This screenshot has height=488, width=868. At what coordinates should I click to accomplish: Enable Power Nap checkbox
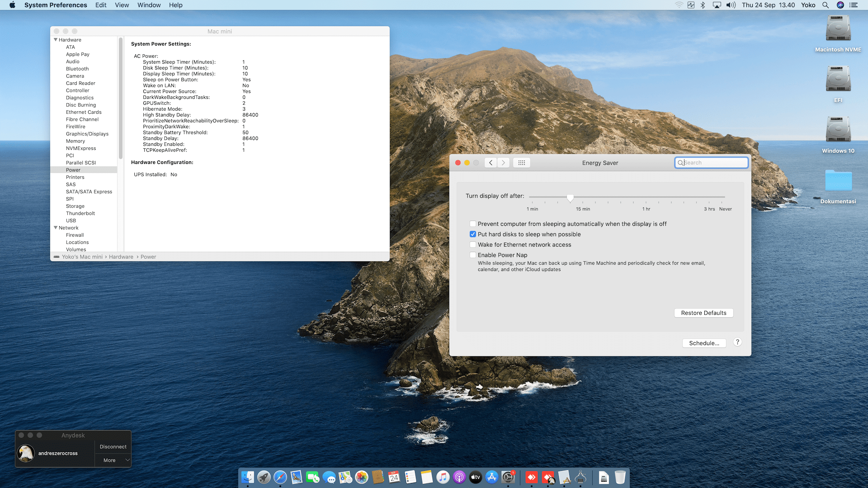tap(473, 255)
